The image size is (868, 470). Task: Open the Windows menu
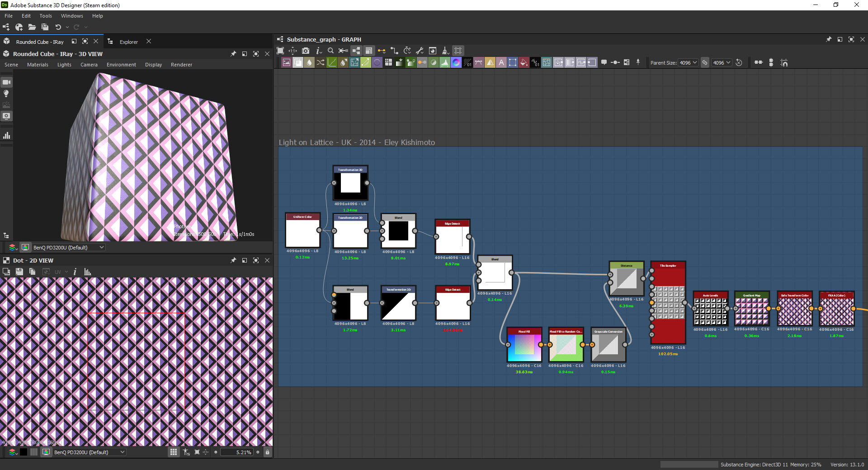[x=72, y=16]
